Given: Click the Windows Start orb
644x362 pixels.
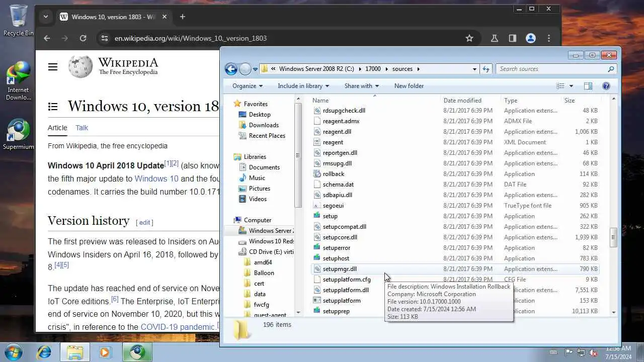Looking at the screenshot, I should (x=13, y=352).
